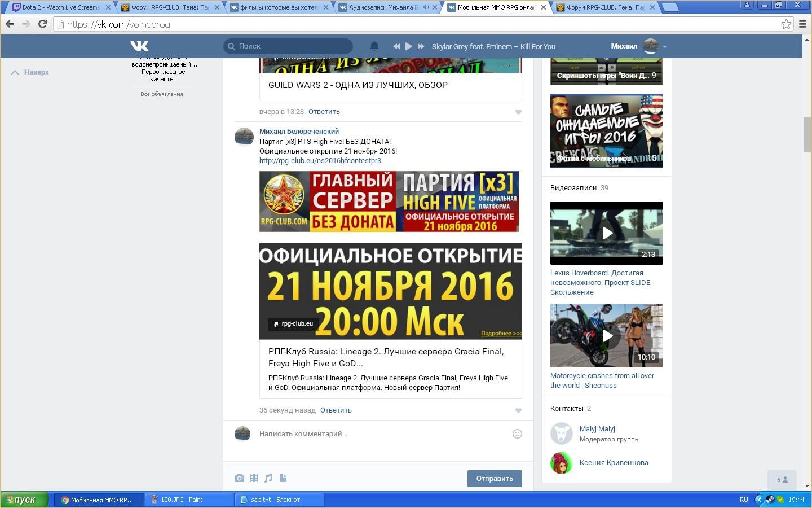This screenshot has width=812, height=508.
Task: Reload the current page
Action: pos(42,24)
